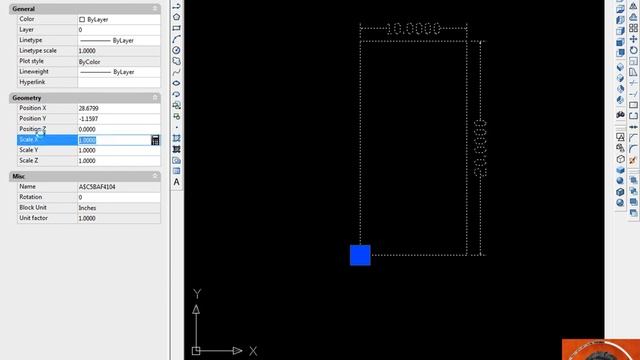Select the Spline draw tool
Screen dimensions: 640x360
[x=176, y=72]
